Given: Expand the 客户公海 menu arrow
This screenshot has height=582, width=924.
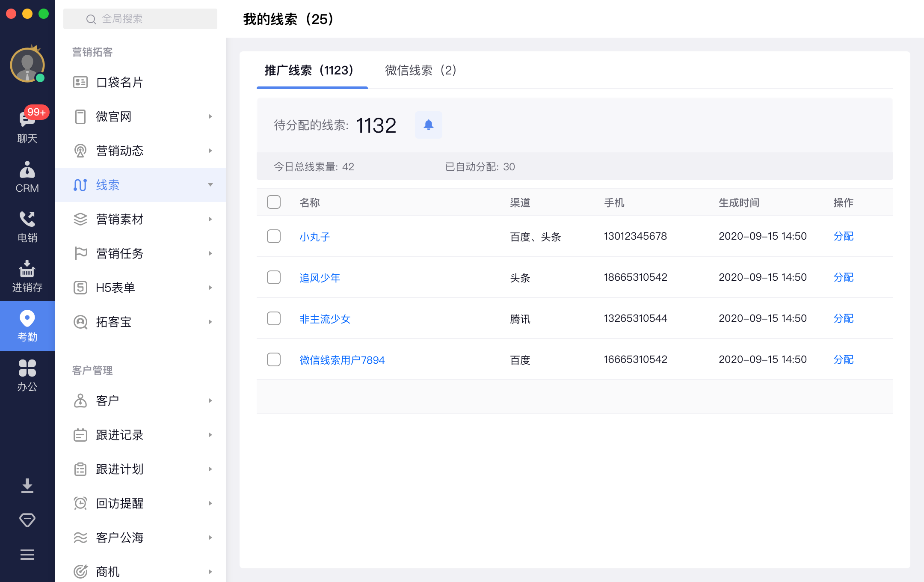Looking at the screenshot, I should coord(210,537).
